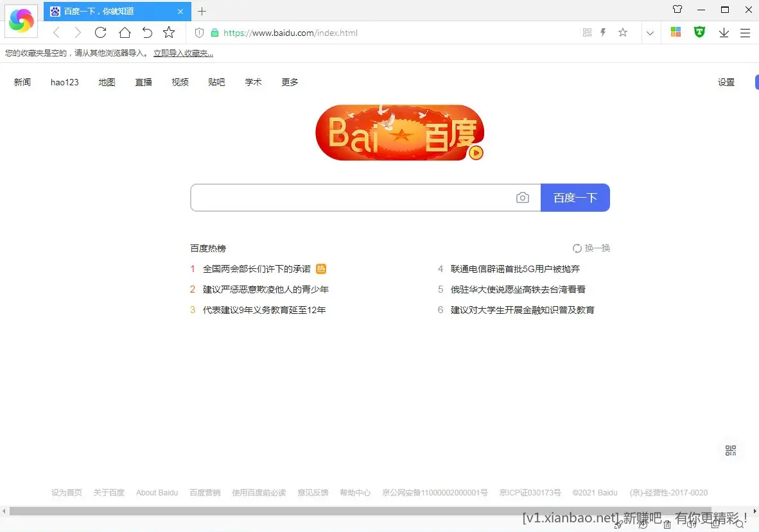Open the QR code login panel at bottom right
Image resolution: width=759 pixels, height=532 pixels.
pos(730,450)
